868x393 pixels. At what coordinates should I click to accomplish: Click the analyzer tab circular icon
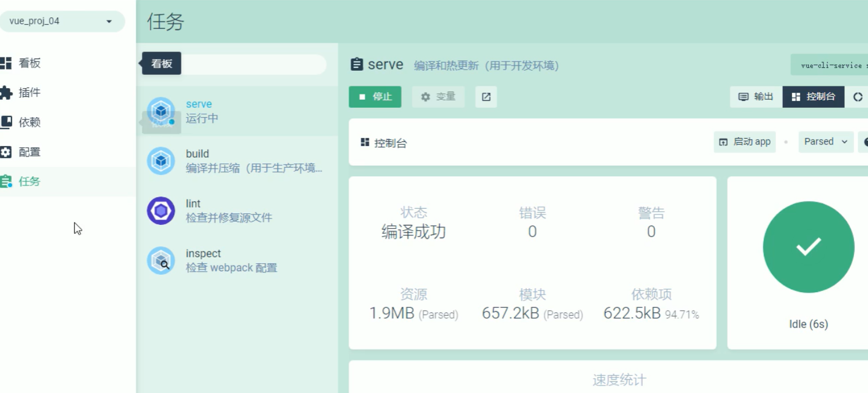pos(858,97)
